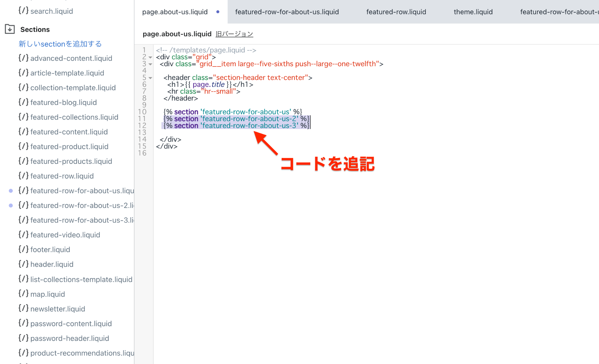Click the liquid file icon beside newsletter.liquid
This screenshot has width=599, height=364.
[23, 308]
